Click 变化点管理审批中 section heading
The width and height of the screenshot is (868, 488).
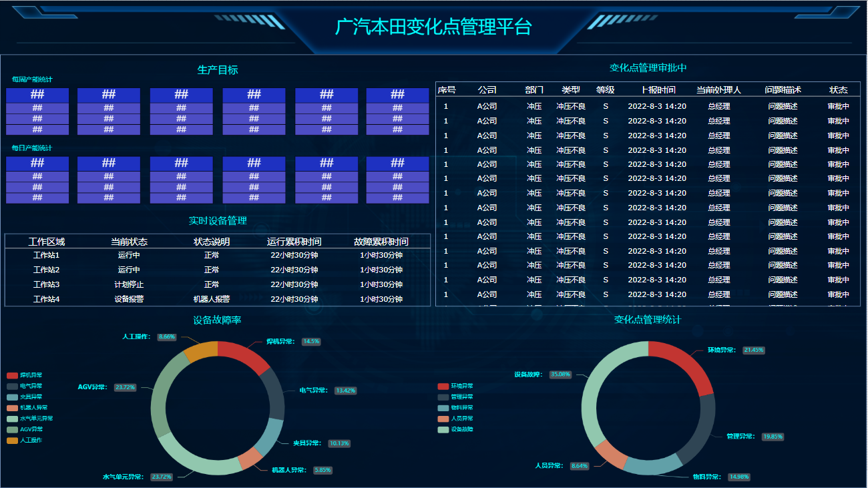tap(648, 67)
